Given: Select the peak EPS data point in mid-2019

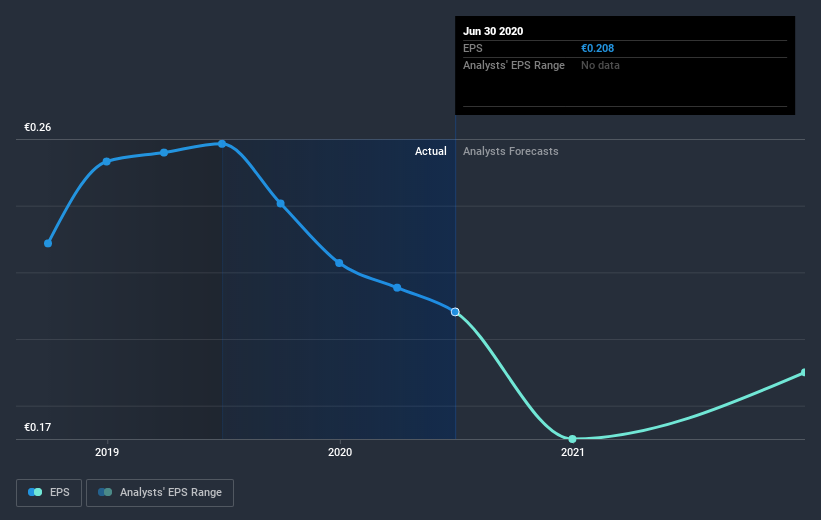Looking at the screenshot, I should 222,143.
